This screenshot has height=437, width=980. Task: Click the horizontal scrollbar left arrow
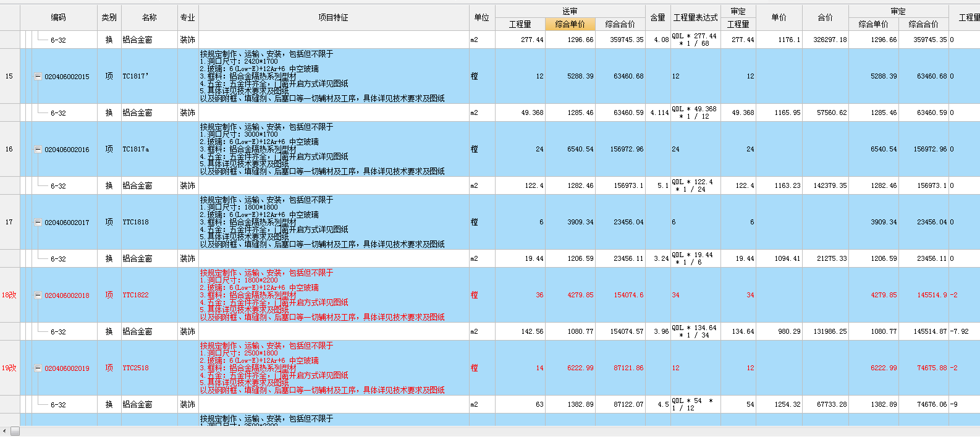[x=4, y=431]
